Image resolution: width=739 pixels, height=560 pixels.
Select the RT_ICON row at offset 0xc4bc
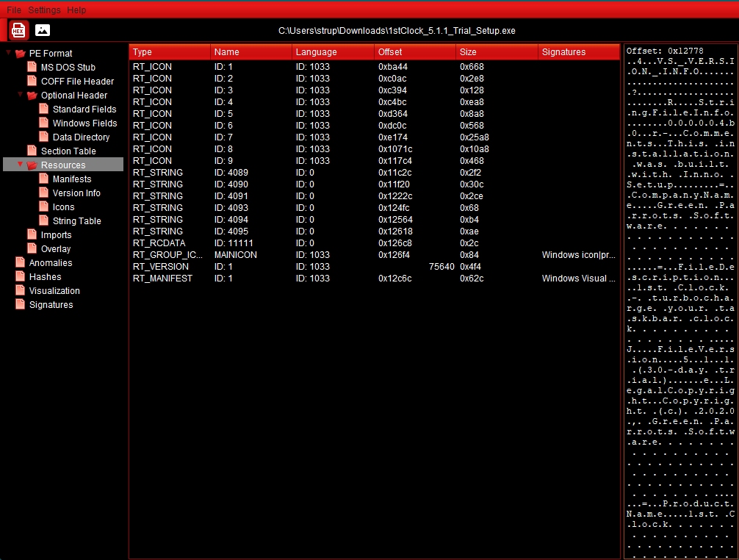tap(374, 102)
